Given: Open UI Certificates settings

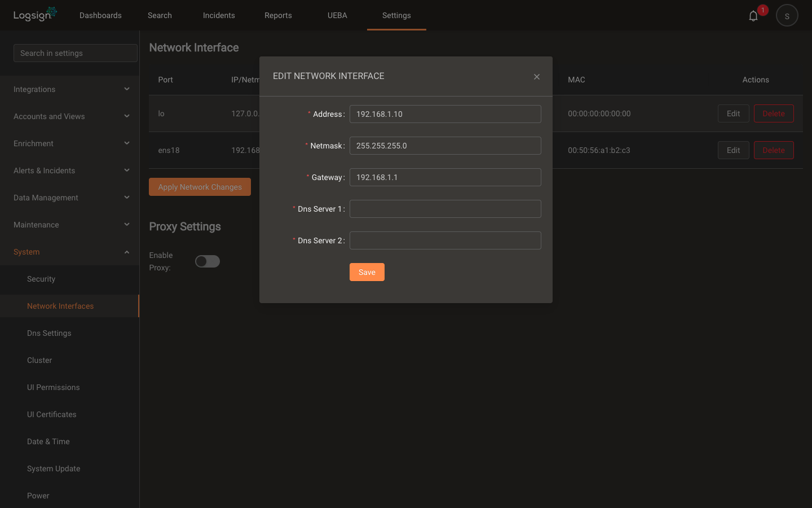Looking at the screenshot, I should click(70, 414).
